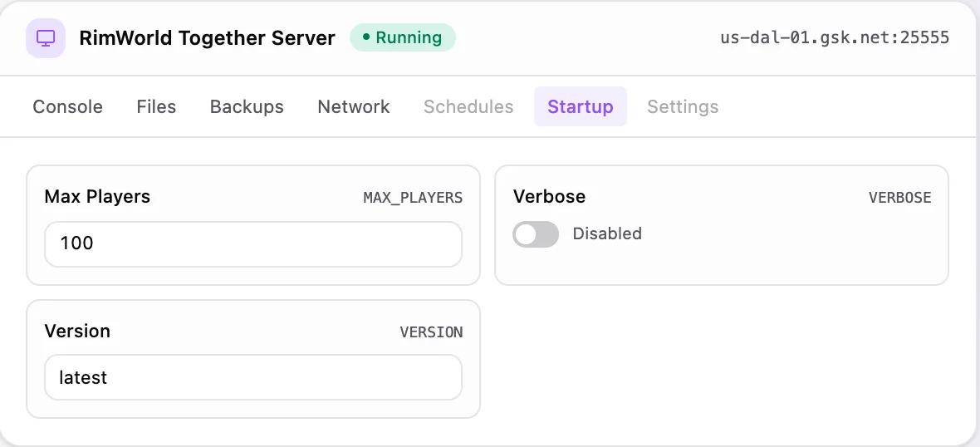Click the Version heading label

point(77,331)
